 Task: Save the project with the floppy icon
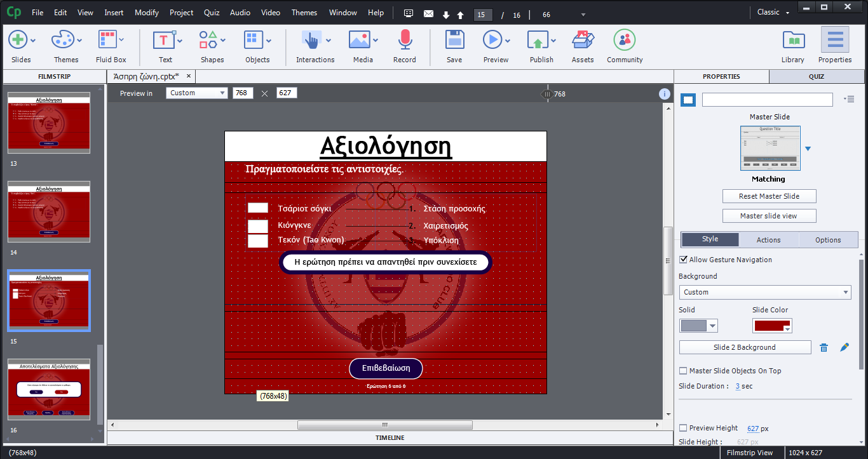click(454, 46)
